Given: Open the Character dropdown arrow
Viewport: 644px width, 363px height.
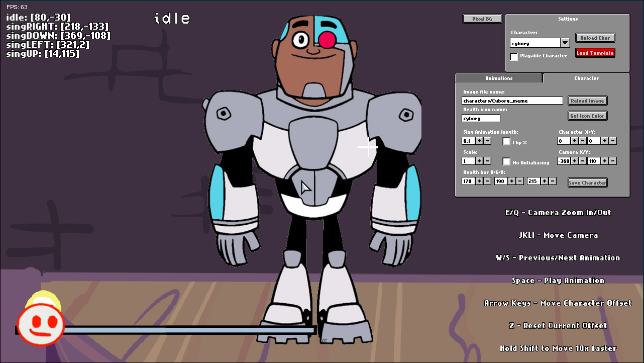Looking at the screenshot, I should coord(565,43).
